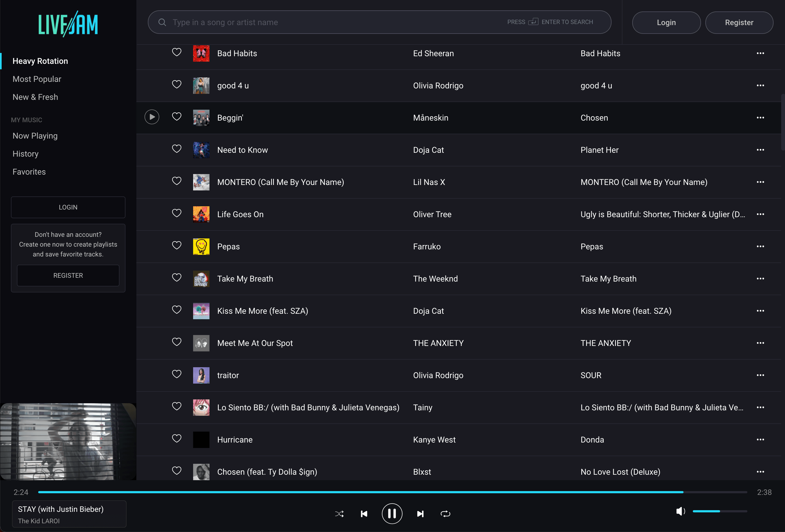Like Beggin' using the heart icon
This screenshot has height=532, width=785.
click(177, 116)
